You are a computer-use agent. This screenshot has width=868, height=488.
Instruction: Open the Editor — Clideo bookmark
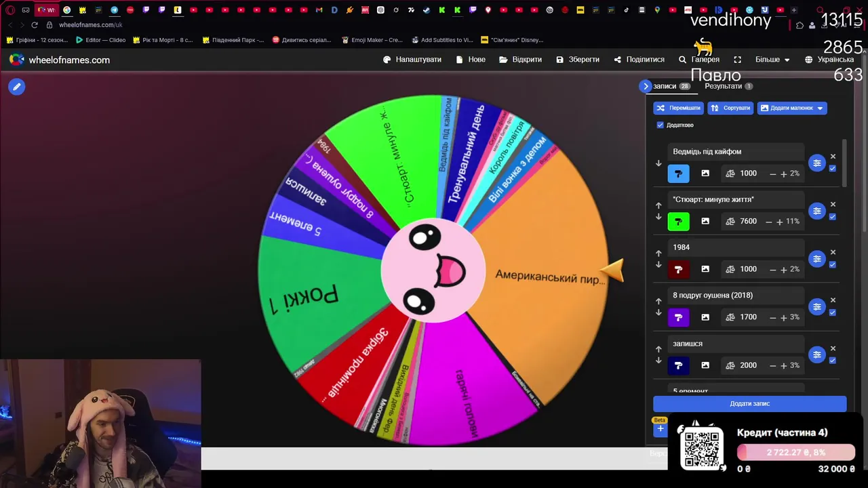(x=100, y=40)
